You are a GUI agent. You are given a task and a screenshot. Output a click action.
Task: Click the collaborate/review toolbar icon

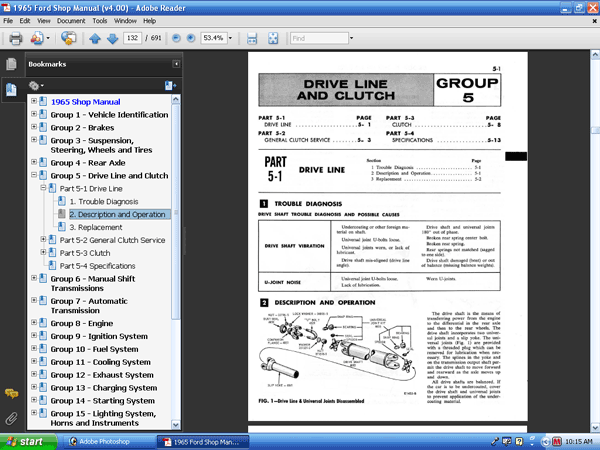point(68,38)
